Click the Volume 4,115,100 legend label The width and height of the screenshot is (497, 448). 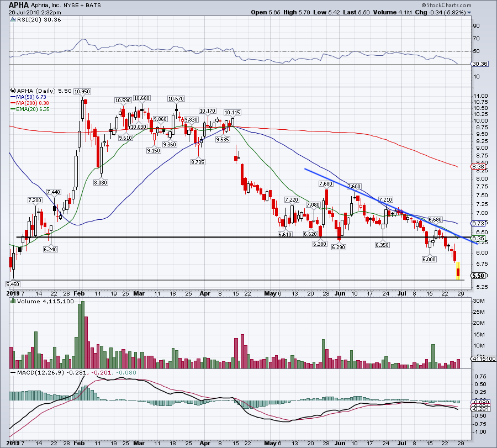click(x=45, y=301)
